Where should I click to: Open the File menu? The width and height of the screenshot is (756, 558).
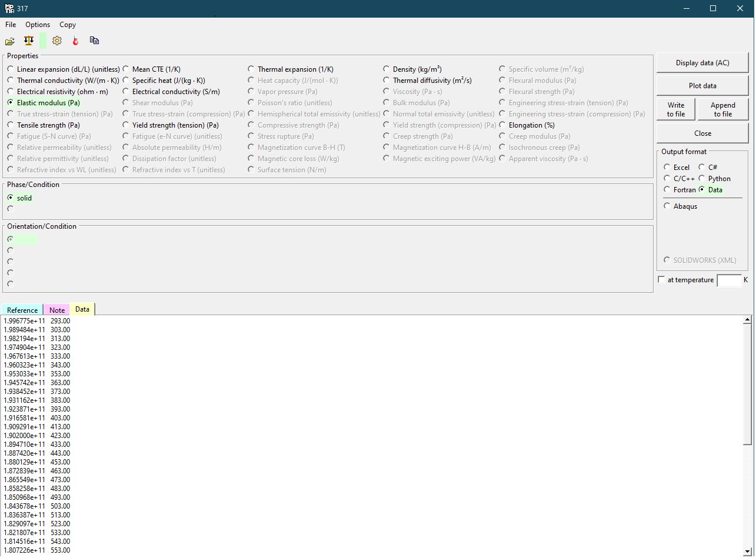click(11, 25)
